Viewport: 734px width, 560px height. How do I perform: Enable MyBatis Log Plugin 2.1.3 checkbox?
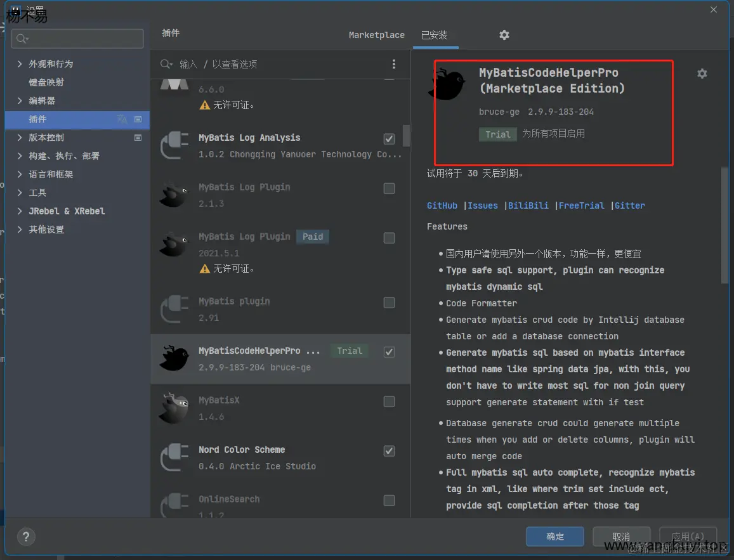389,188
